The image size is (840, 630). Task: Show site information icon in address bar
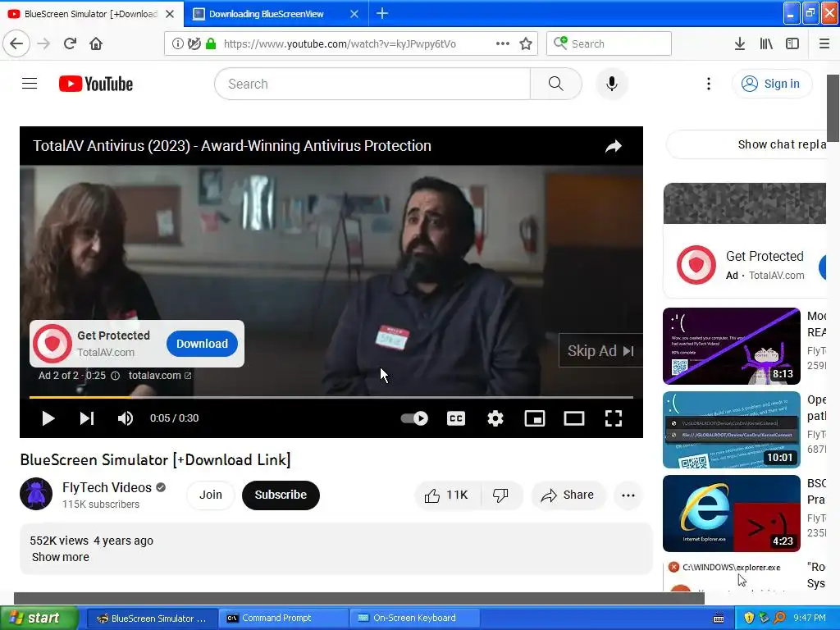tap(177, 43)
